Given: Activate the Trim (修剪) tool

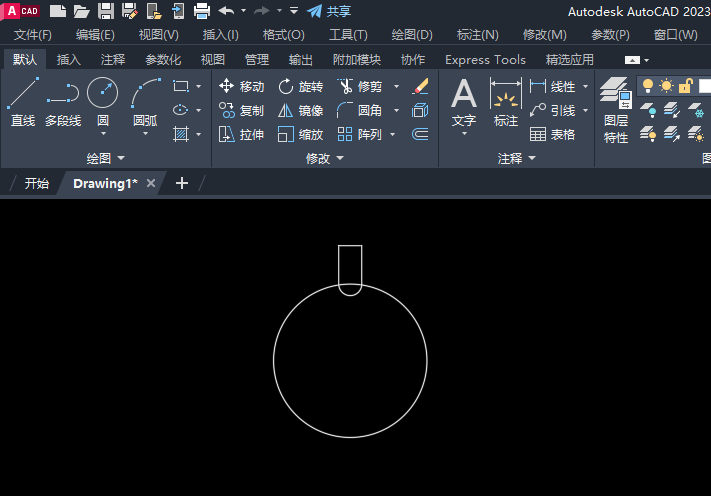Looking at the screenshot, I should pyautogui.click(x=360, y=86).
